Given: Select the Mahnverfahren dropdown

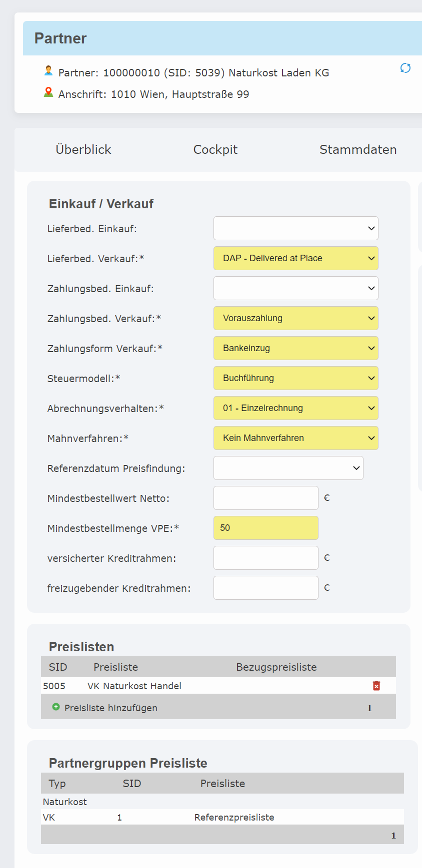Looking at the screenshot, I should 295,438.
